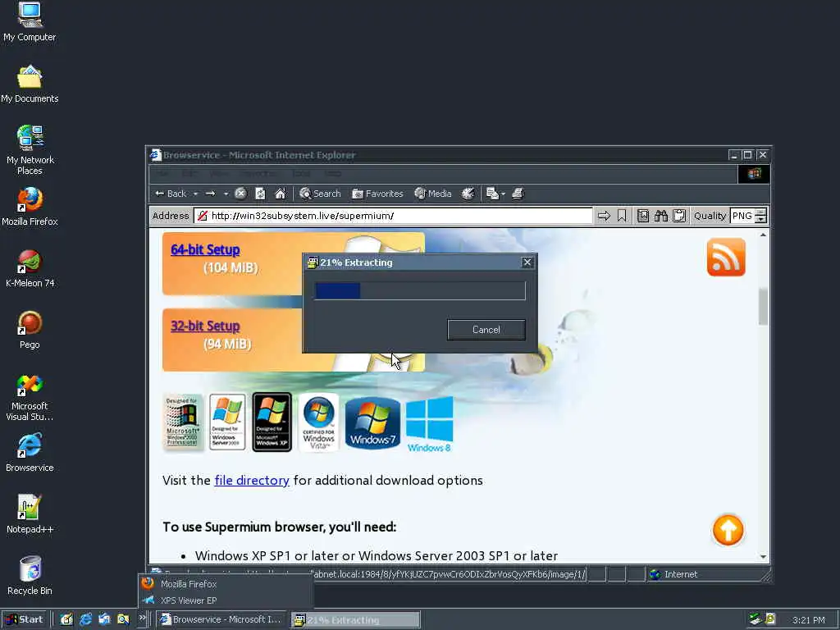
Task: Click the 32-bit Setup download link
Action: (205, 326)
